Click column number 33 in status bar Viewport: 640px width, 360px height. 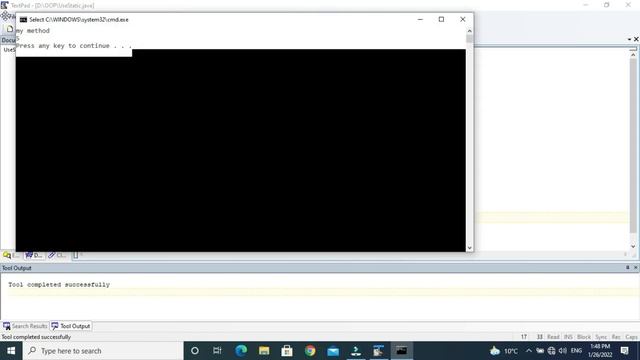click(539, 337)
